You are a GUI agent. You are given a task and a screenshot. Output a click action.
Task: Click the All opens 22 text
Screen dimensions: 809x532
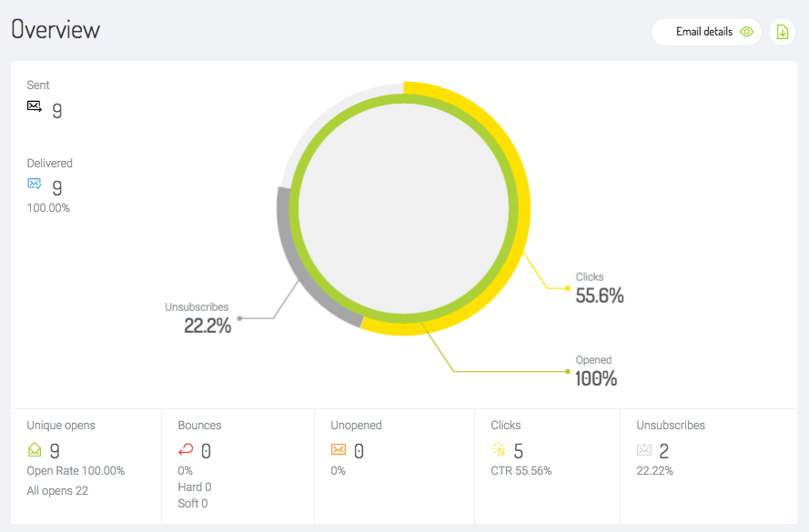(57, 491)
